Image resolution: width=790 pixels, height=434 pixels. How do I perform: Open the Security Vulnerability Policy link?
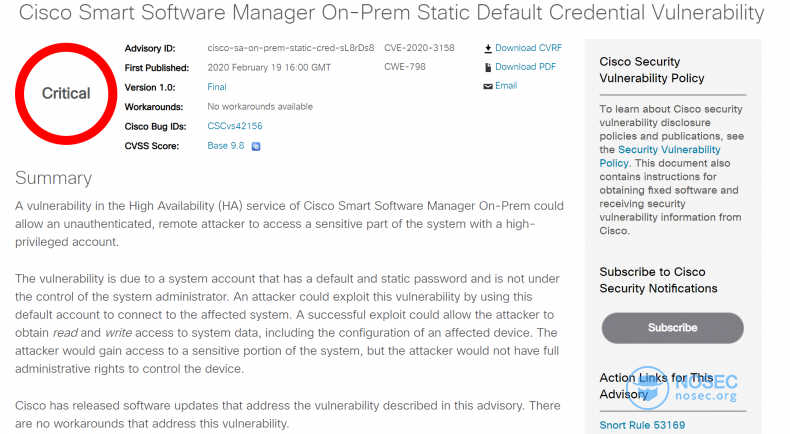click(660, 156)
